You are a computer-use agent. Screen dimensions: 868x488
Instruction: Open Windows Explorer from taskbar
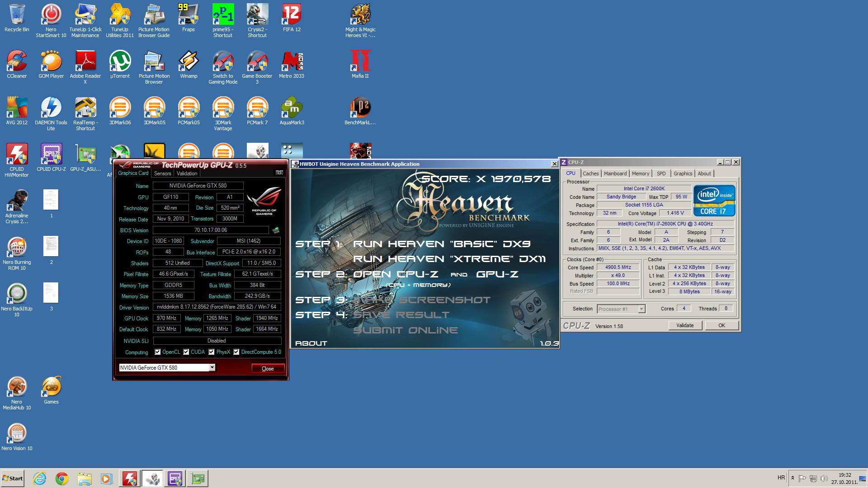point(84,478)
